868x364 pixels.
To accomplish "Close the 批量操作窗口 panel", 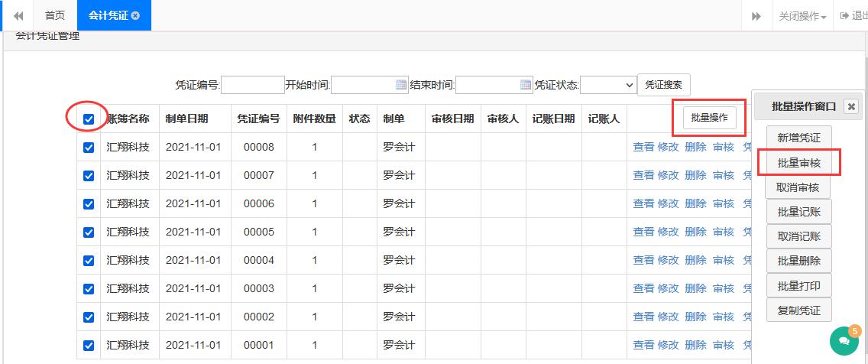I will pos(850,107).
